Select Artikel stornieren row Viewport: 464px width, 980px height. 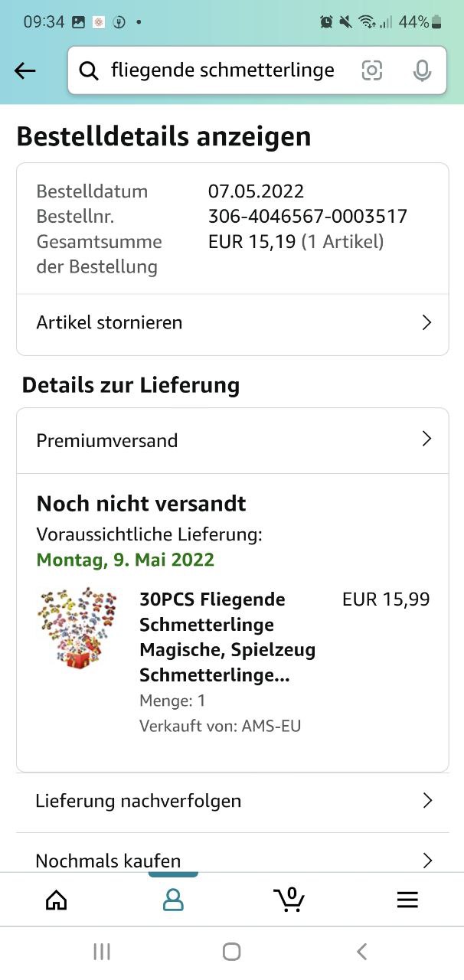[x=233, y=323]
